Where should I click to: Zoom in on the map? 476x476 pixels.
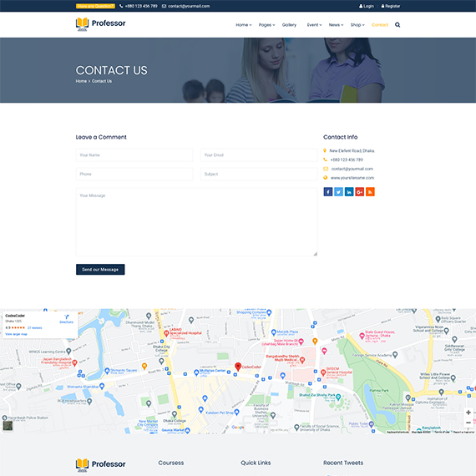tap(468, 413)
